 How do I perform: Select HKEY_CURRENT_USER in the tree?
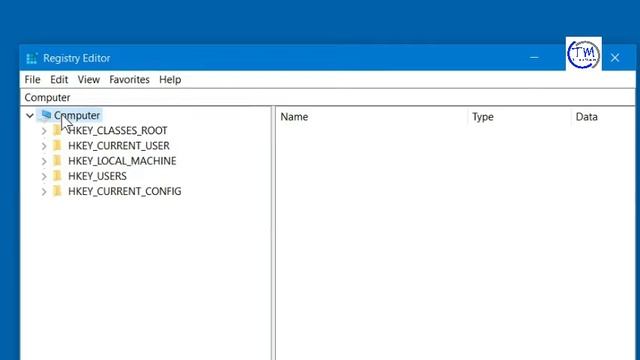click(x=119, y=146)
